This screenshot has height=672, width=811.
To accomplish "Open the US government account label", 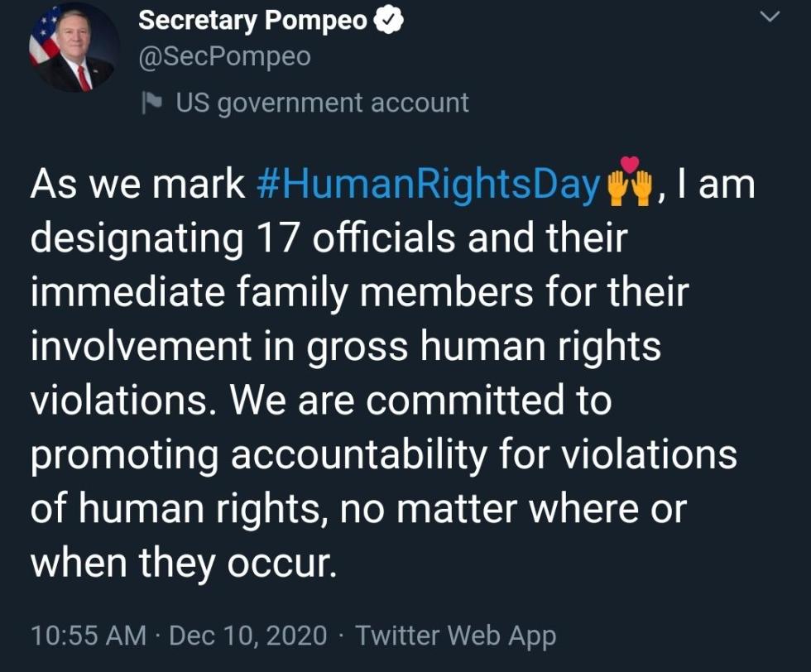I will click(x=322, y=103).
